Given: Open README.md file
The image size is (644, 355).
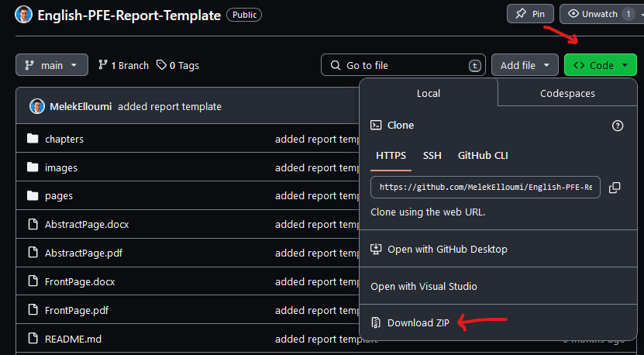Looking at the screenshot, I should click(x=73, y=339).
